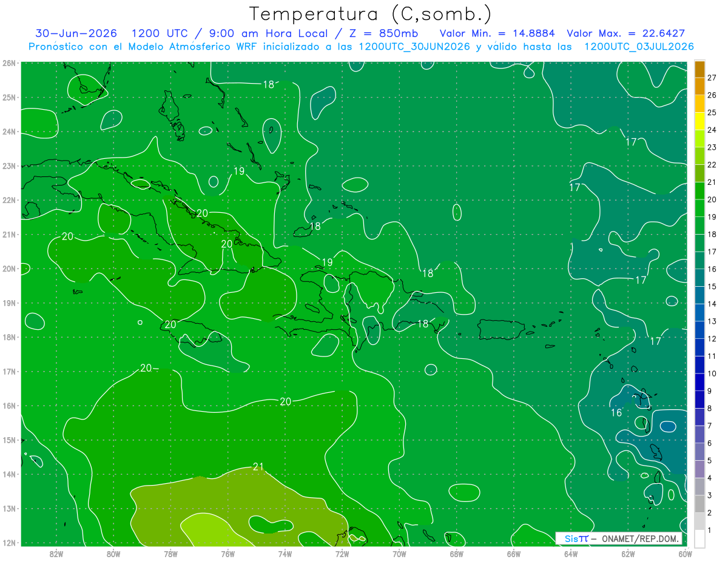Screen dimensions: 728x562
Task: Click the 64W longitude axis label
Action: pos(571,554)
